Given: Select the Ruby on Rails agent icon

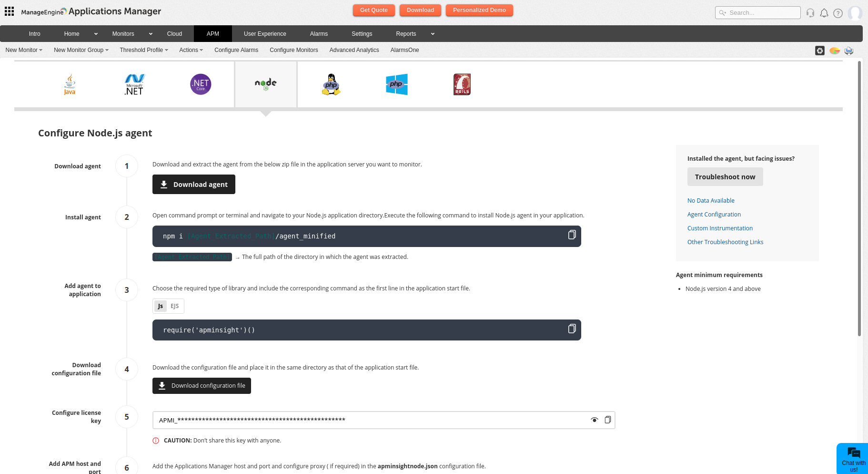Looking at the screenshot, I should point(462,84).
